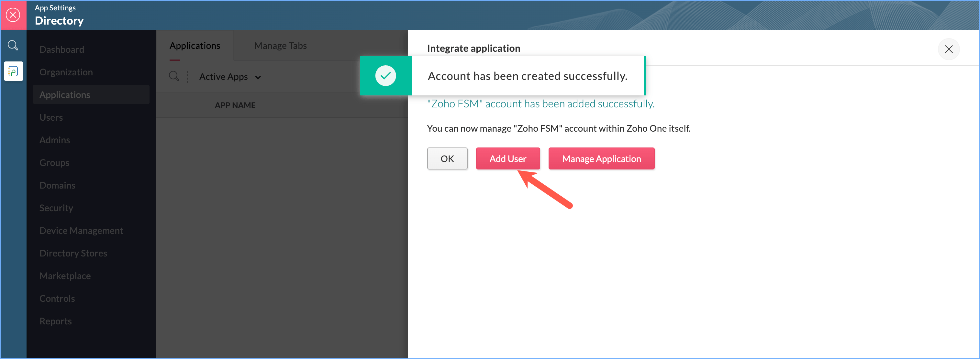The image size is (980, 359).
Task: Select Marketplace in sidebar
Action: 65,276
